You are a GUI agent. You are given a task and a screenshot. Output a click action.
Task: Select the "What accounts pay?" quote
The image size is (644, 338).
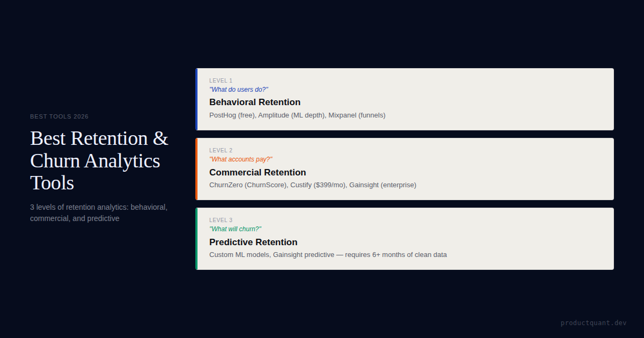click(x=240, y=159)
